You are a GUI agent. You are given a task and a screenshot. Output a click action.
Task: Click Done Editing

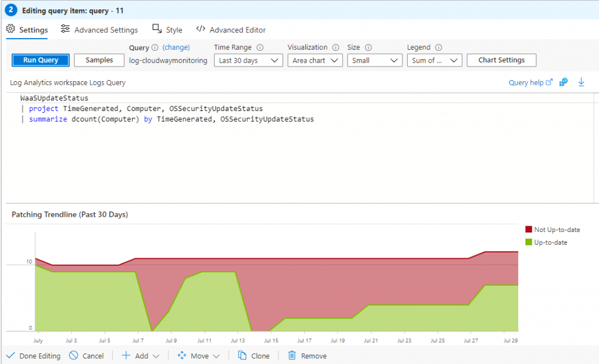click(x=33, y=356)
